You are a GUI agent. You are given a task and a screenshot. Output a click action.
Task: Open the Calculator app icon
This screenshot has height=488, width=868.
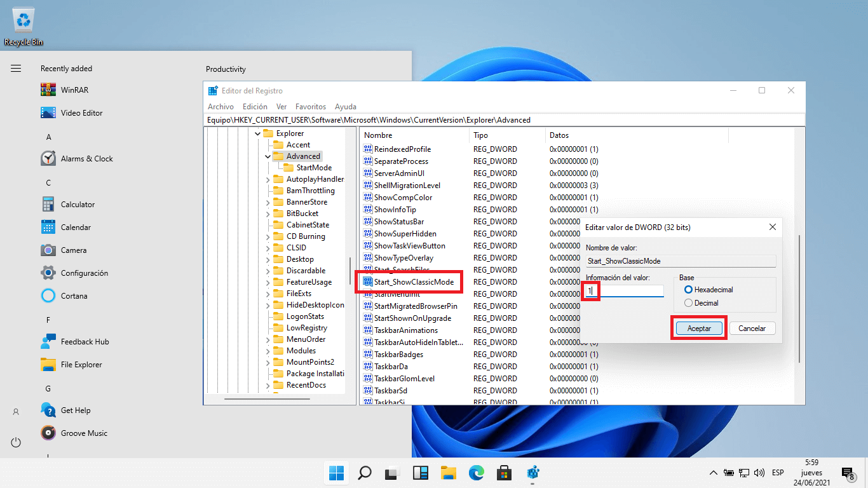click(x=48, y=204)
